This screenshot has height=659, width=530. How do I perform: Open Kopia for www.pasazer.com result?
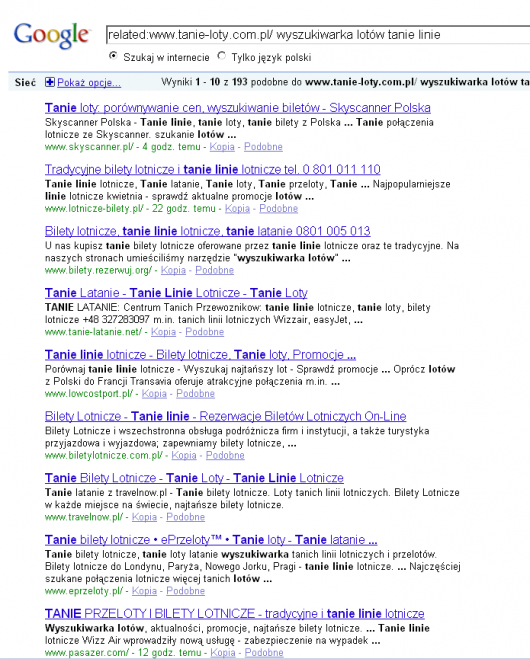pos(223,653)
